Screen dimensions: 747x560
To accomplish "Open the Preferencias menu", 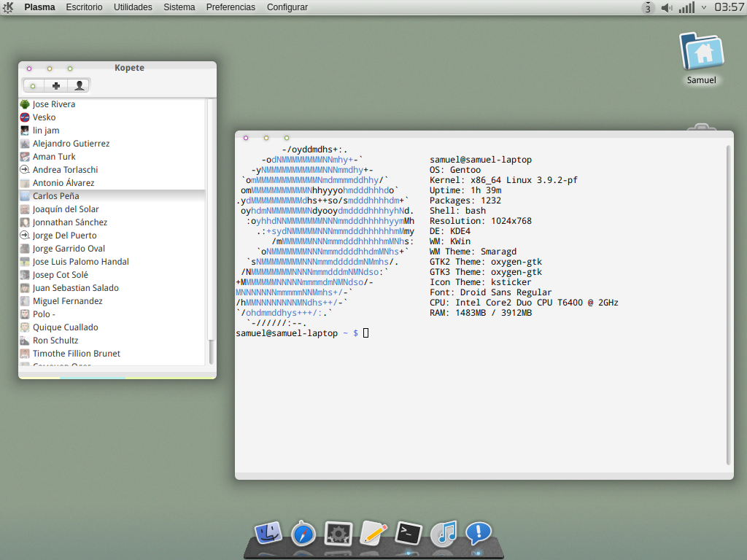I will point(231,7).
